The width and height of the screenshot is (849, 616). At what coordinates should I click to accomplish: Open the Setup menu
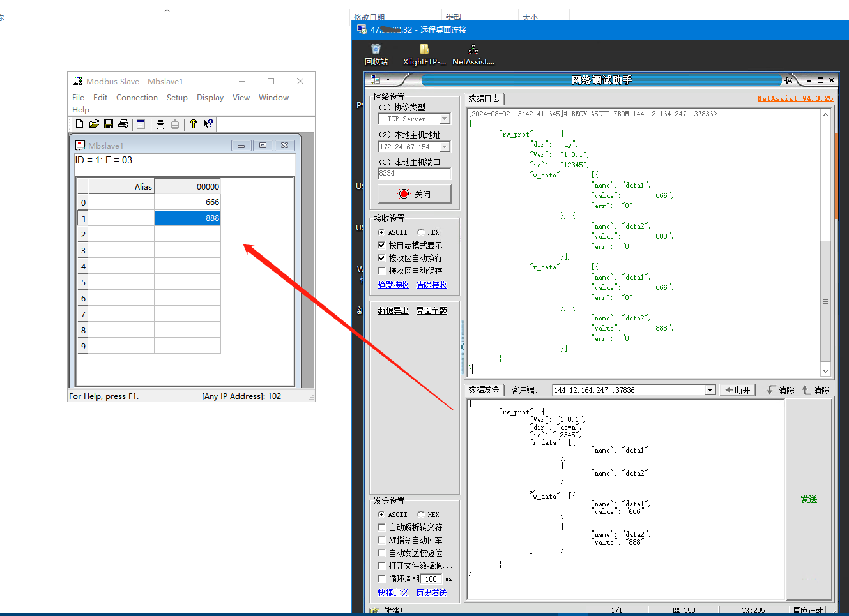click(x=177, y=98)
